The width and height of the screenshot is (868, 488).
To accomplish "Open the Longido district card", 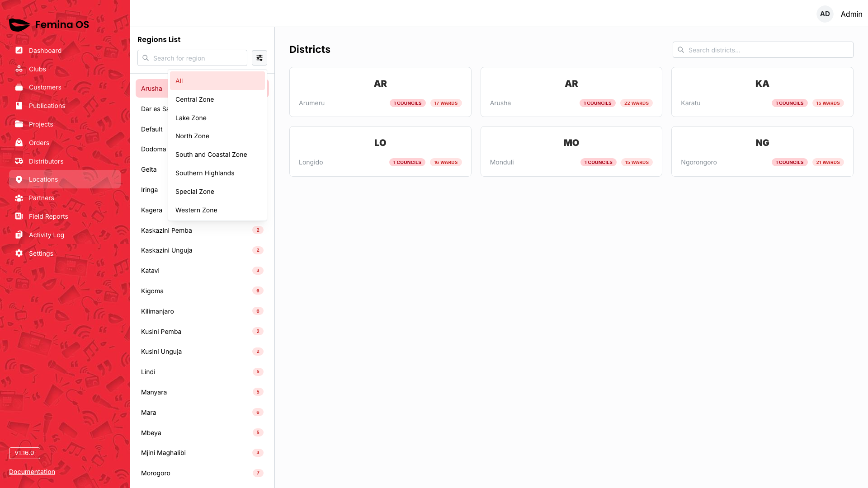I will point(380,151).
